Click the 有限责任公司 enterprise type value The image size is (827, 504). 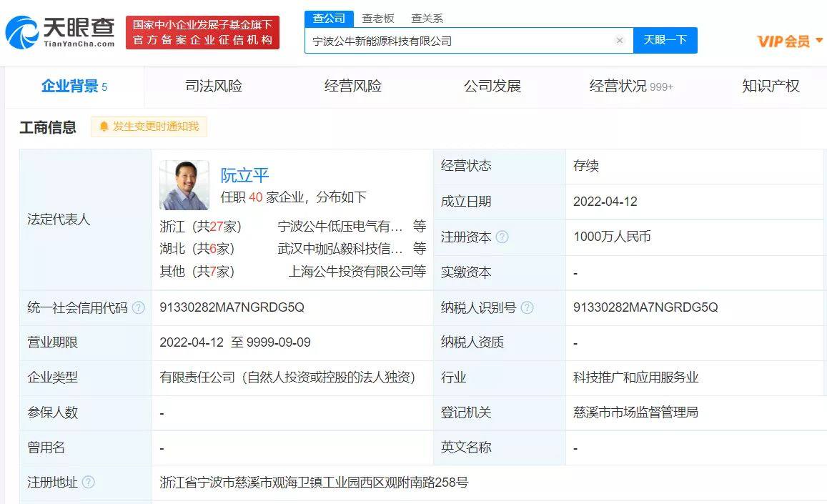pyautogui.click(x=287, y=377)
